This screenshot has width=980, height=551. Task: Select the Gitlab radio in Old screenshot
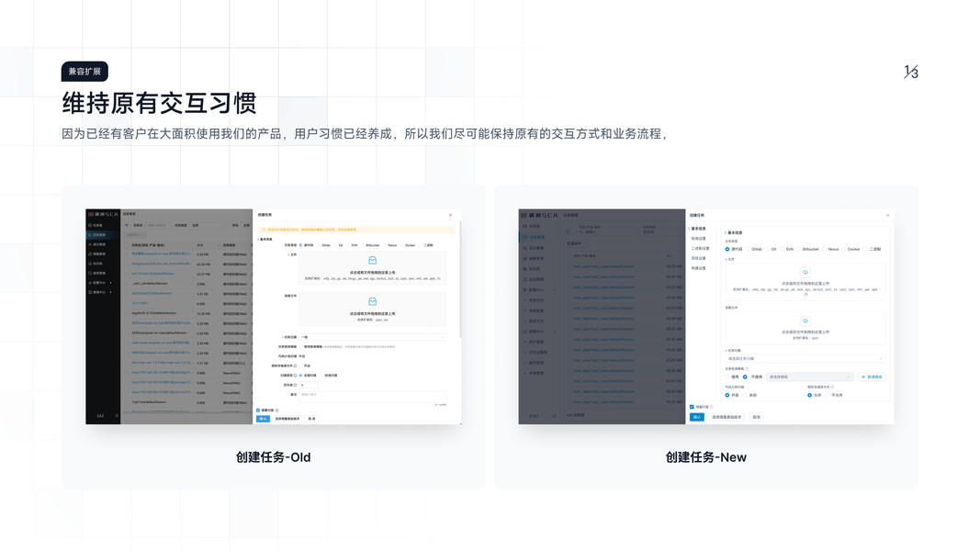(319, 245)
